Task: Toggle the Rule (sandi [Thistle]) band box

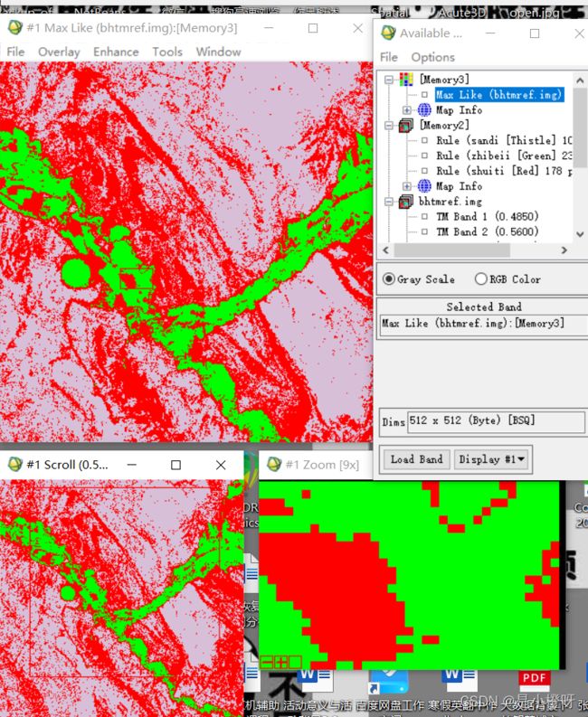Action: [424, 140]
